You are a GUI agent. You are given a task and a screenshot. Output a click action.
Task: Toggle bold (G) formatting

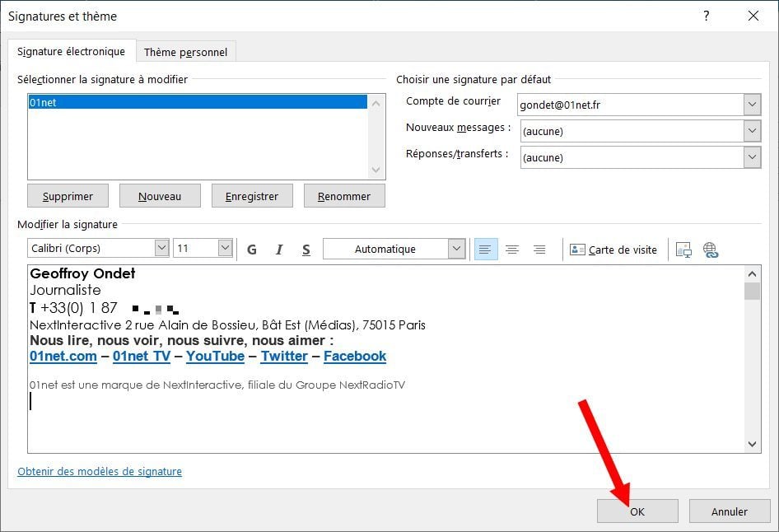click(x=252, y=250)
